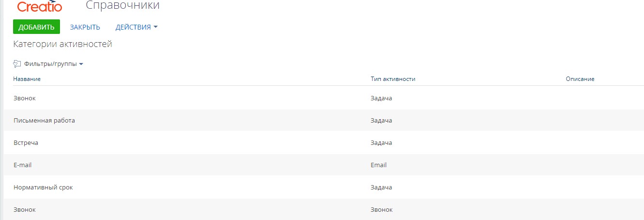The image size is (644, 220).
Task: Select the Письменная работа row
Action: [x=324, y=121]
